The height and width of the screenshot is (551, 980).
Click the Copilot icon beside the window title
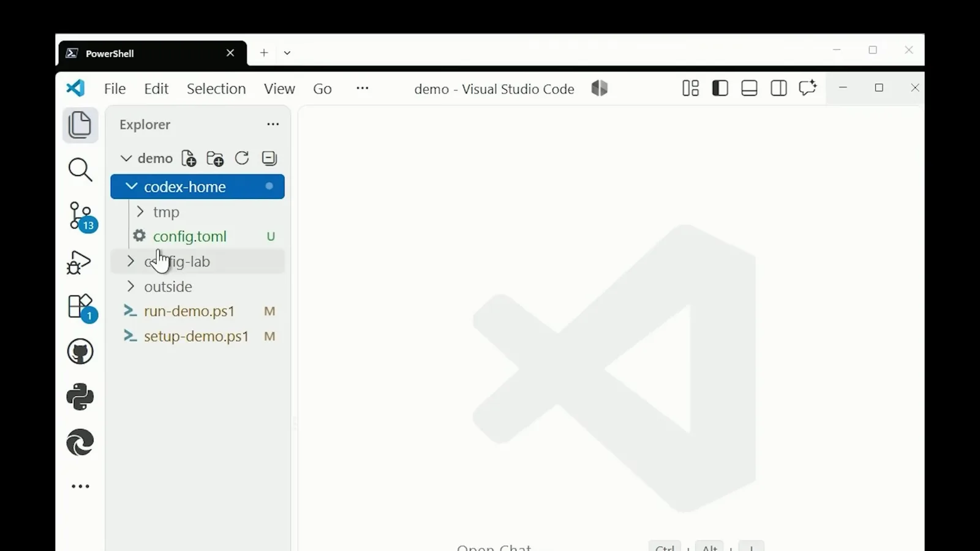pos(600,89)
